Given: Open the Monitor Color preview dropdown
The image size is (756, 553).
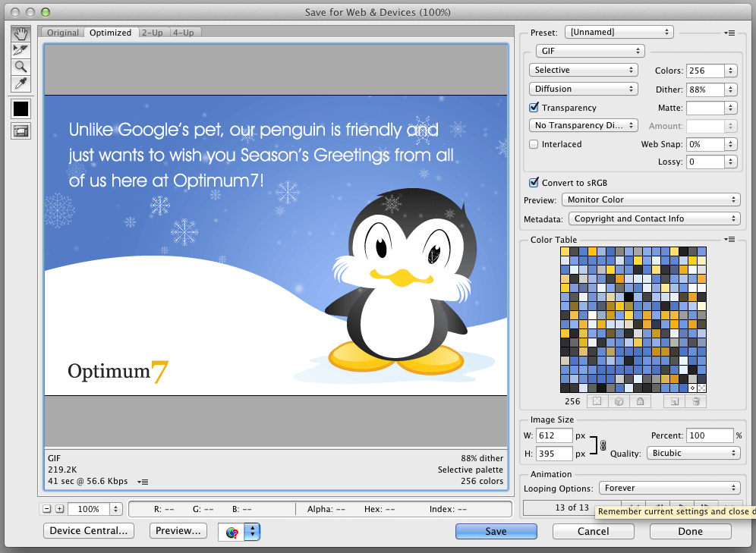Looking at the screenshot, I should [x=651, y=200].
